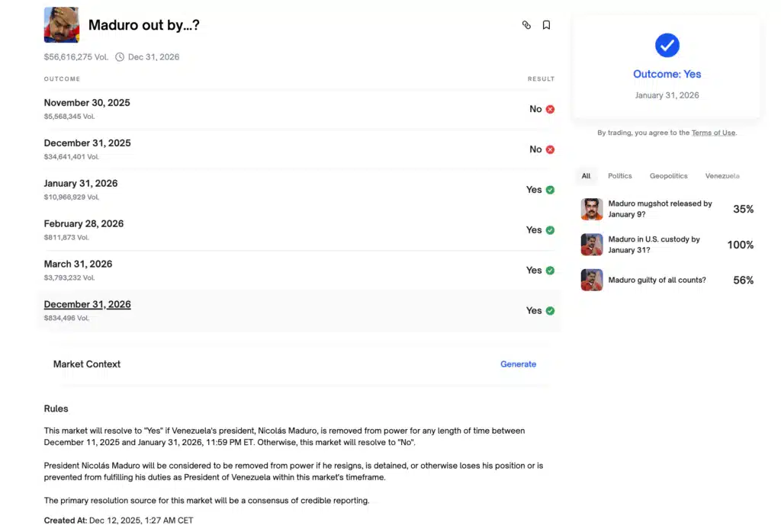This screenshot has width=781, height=532.
Task: Click green check on March 31, 2026 row
Action: pos(550,271)
